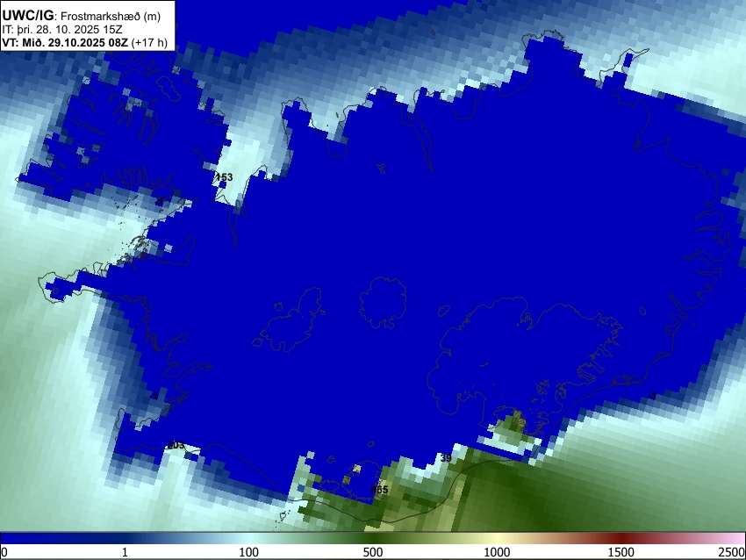Click the "2500" legend scale label

(x=732, y=552)
